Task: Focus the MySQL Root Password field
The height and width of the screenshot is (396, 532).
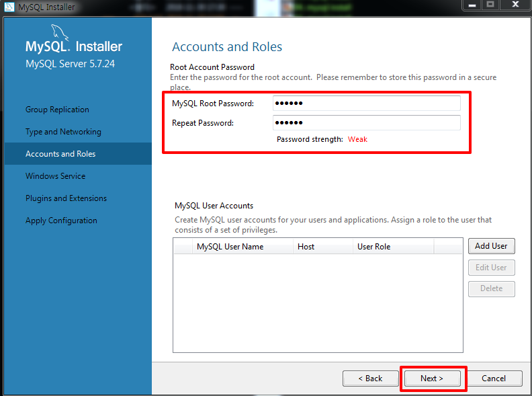Action: tap(367, 104)
